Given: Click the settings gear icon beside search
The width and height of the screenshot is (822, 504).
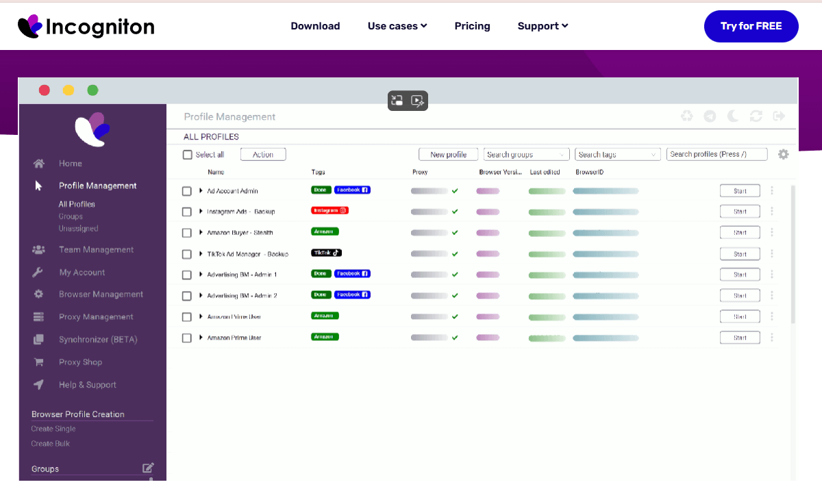Looking at the screenshot, I should pos(783,155).
